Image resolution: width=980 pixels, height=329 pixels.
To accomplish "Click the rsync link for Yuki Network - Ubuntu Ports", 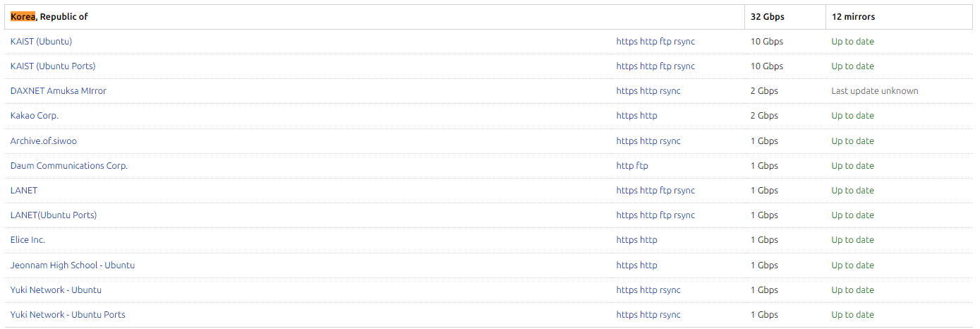I will 670,315.
